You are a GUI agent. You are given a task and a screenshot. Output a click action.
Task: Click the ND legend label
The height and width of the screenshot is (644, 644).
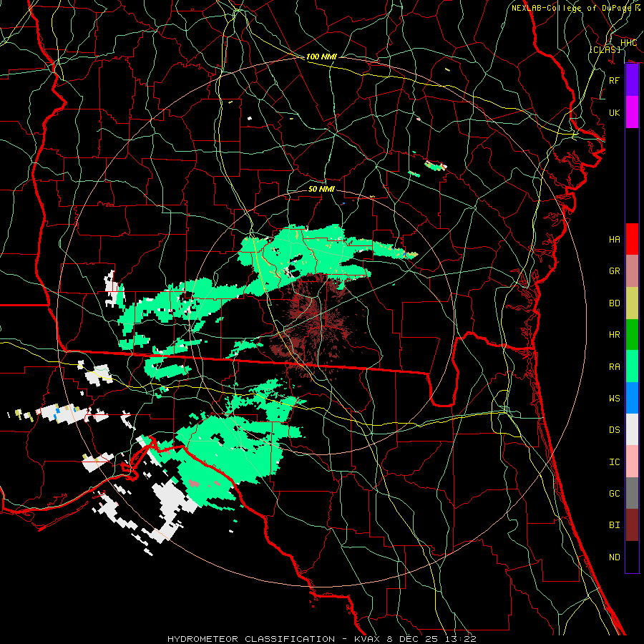tap(614, 557)
